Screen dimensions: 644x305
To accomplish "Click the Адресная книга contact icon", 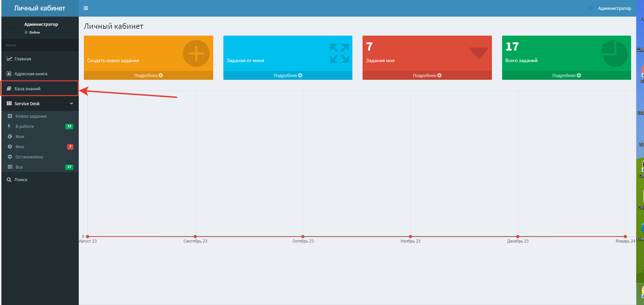I will 9,74.
